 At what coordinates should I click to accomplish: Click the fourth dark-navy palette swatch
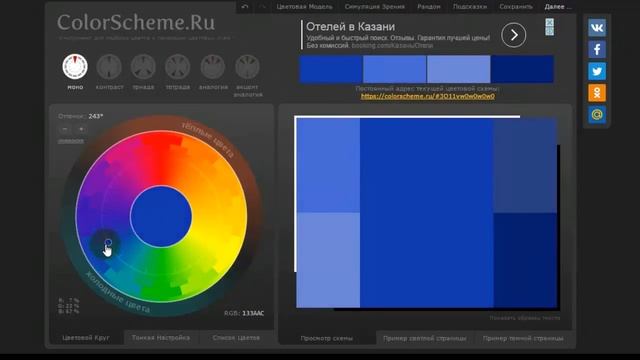point(522,69)
